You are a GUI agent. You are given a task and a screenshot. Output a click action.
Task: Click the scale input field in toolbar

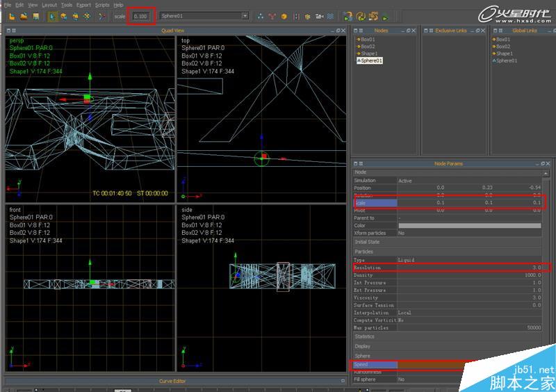tap(140, 15)
